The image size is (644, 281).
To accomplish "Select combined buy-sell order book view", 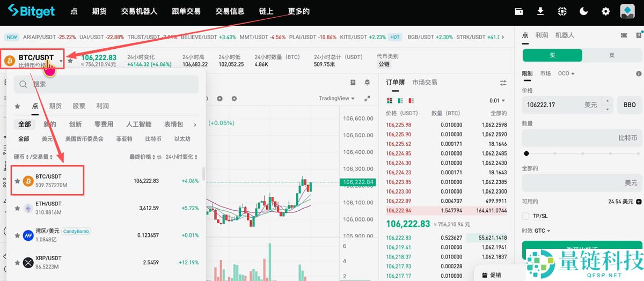I will click(x=390, y=101).
